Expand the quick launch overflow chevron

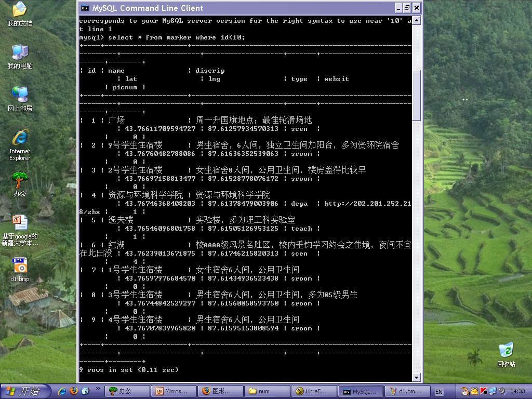click(98, 389)
